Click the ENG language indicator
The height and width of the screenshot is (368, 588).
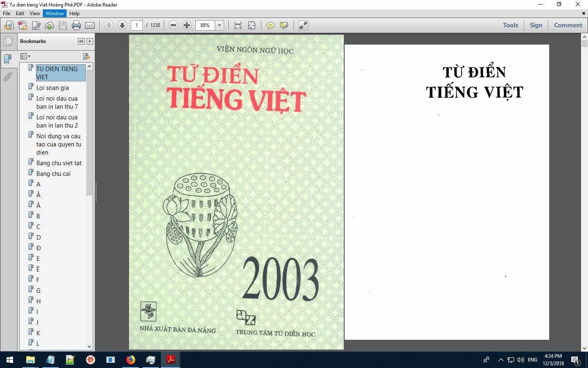point(532,360)
